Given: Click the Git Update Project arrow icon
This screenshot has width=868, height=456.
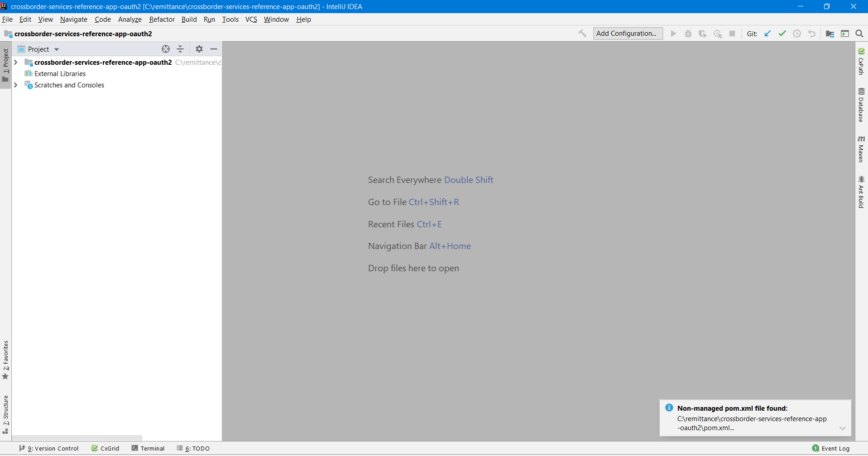Looking at the screenshot, I should click(x=767, y=34).
